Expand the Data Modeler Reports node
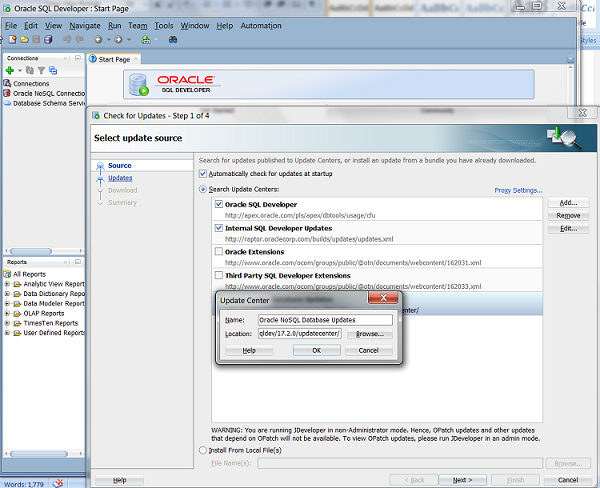 (x=7, y=304)
